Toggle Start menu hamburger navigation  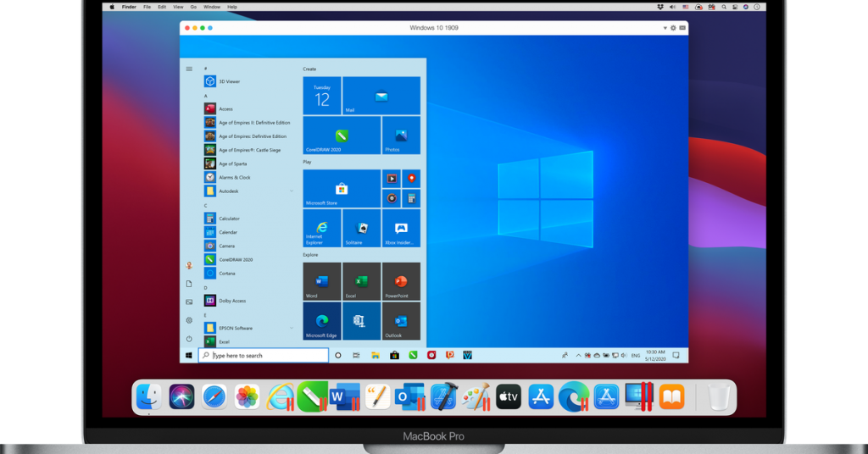189,69
